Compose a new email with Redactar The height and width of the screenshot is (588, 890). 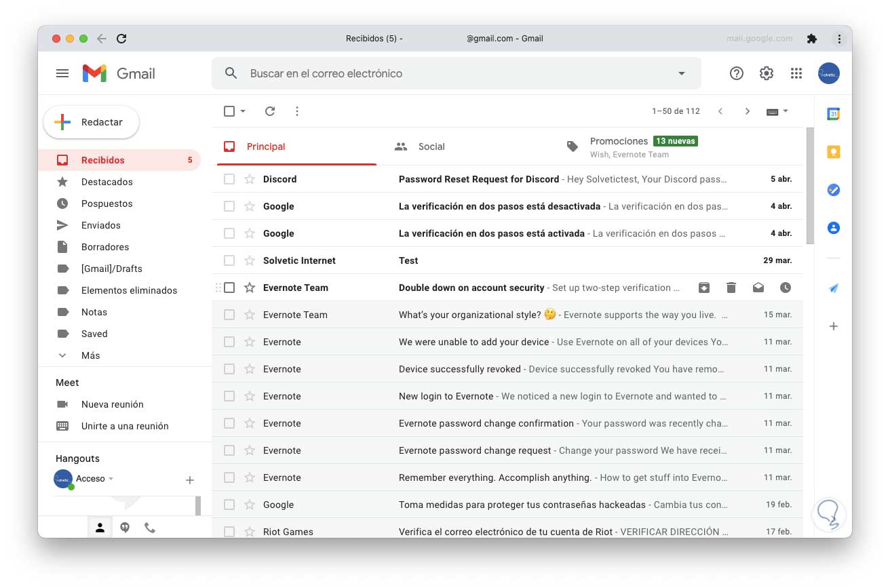(92, 122)
